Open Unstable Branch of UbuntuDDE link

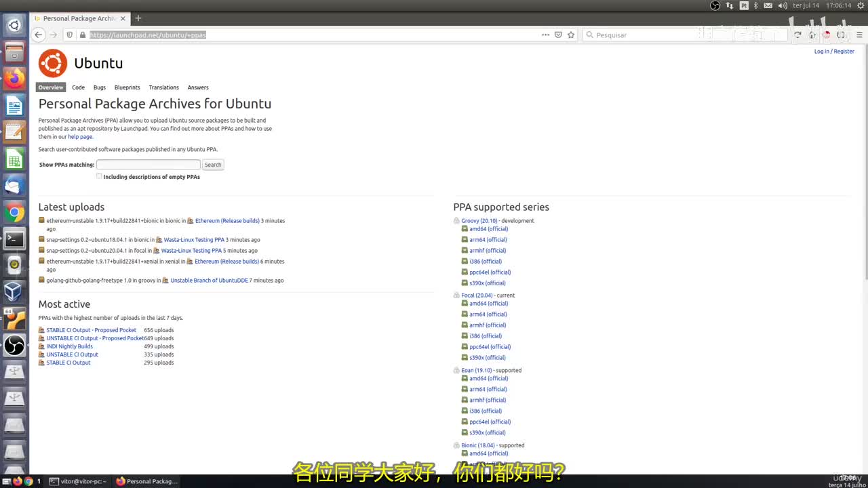pyautogui.click(x=209, y=281)
